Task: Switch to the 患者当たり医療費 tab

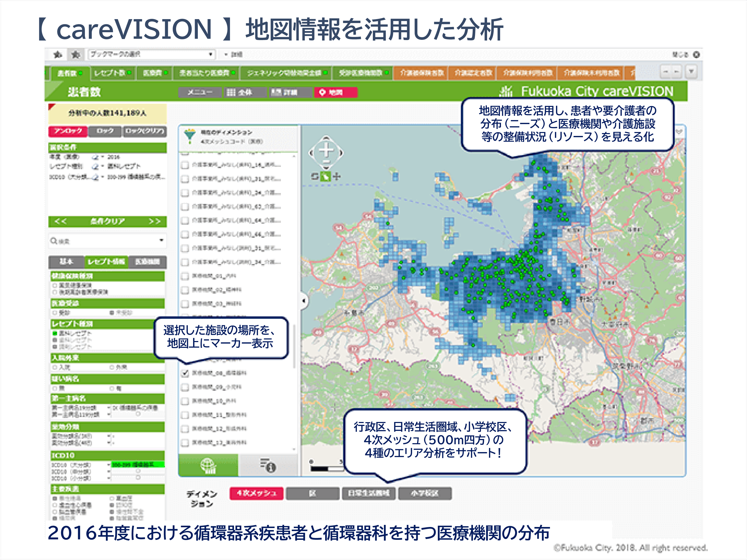Action: point(207,73)
